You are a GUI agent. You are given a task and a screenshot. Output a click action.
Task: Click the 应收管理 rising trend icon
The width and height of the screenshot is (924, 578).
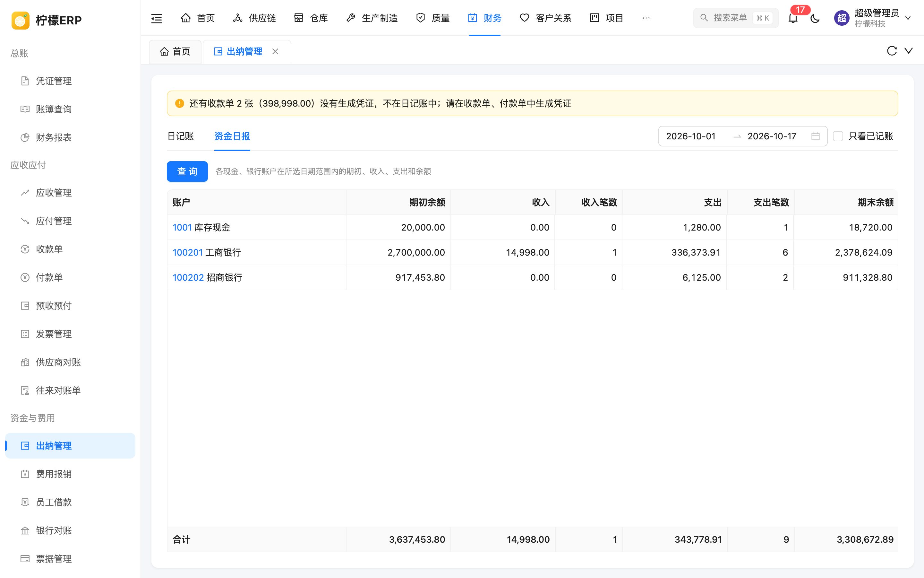click(25, 193)
